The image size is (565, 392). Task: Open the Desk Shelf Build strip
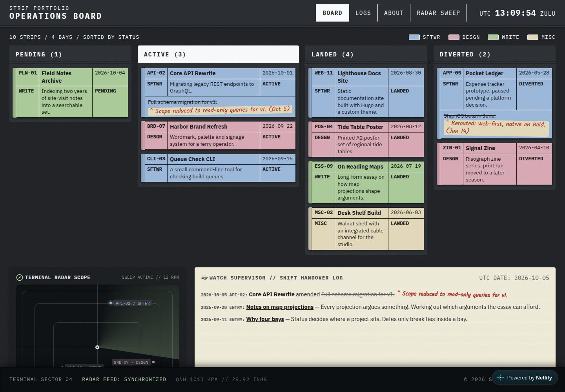[x=366, y=229]
